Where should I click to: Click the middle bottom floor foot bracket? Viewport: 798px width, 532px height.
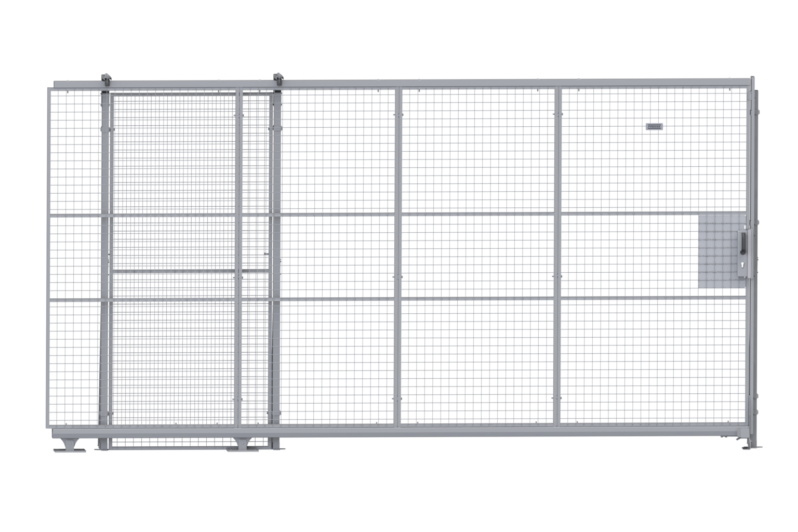[243, 445]
